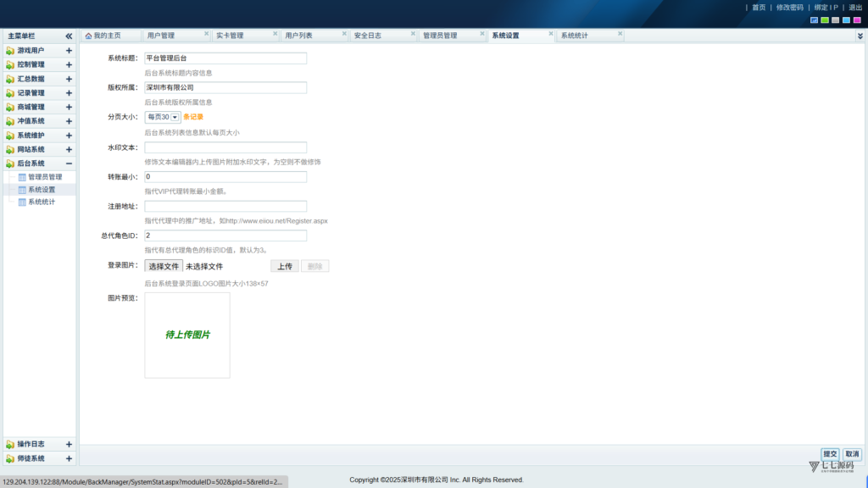
Task: Click the 控制管理 folder icon
Action: 10,64
